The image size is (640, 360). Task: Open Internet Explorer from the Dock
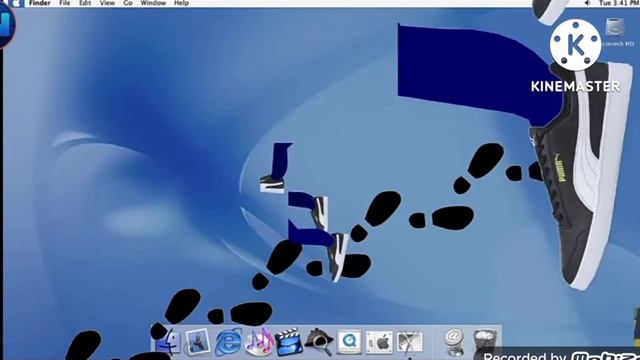click(228, 342)
